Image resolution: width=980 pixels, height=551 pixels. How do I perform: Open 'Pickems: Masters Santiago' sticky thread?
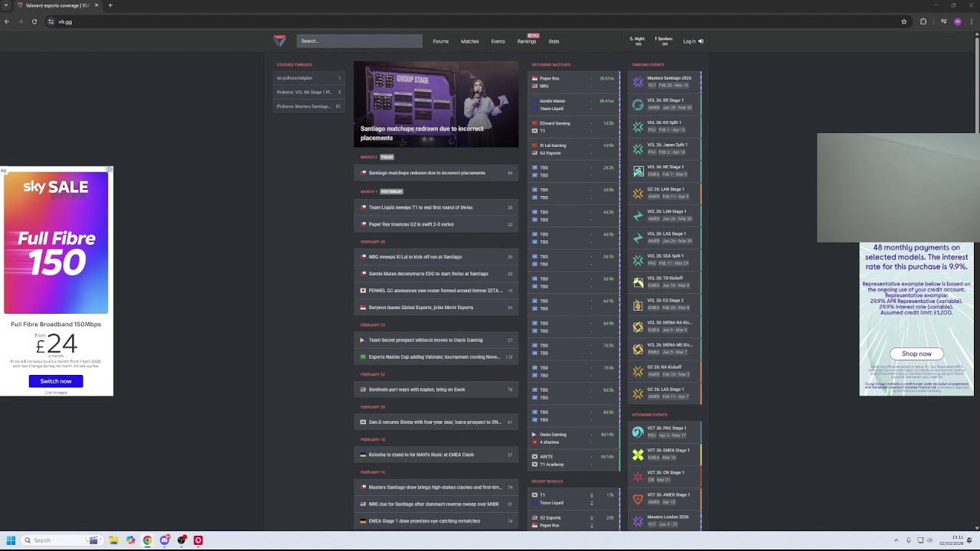point(309,106)
